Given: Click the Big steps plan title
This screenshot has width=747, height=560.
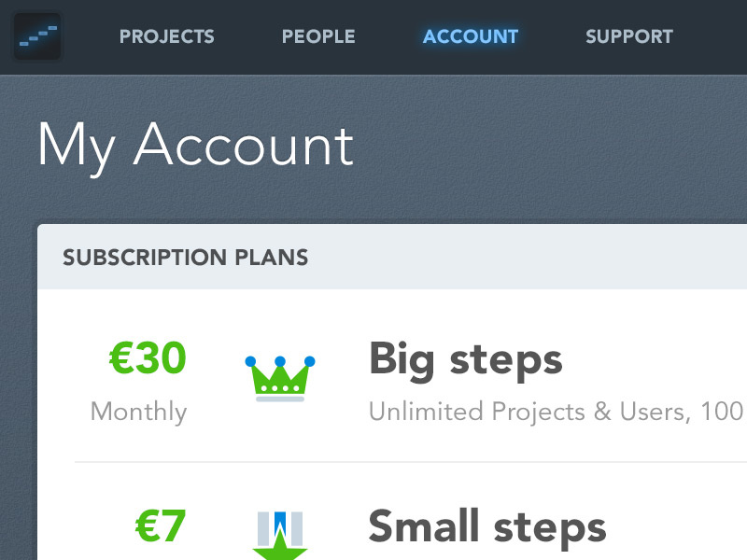Looking at the screenshot, I should click(x=466, y=359).
